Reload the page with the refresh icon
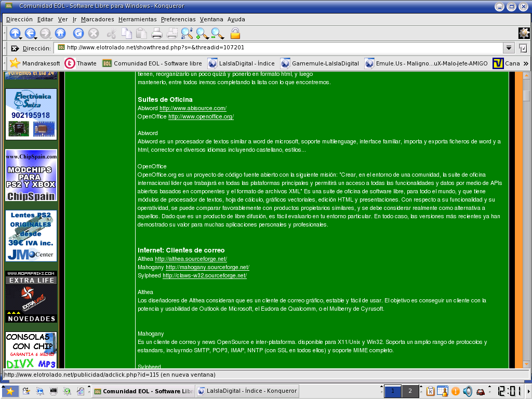This screenshot has width=532, height=399. tap(78, 33)
